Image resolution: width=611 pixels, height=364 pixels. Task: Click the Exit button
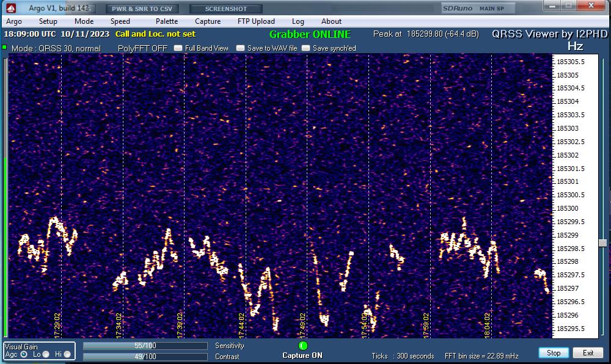588,353
